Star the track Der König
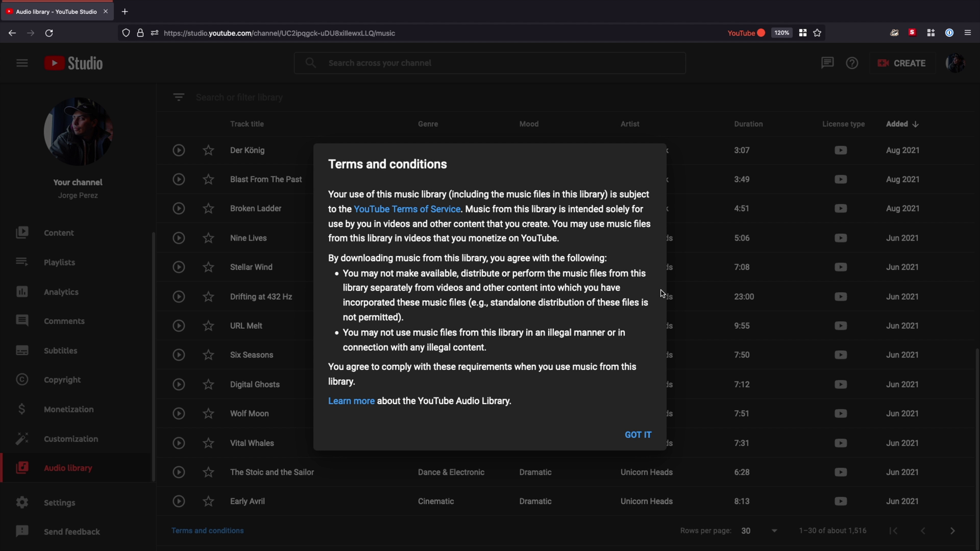Viewport: 980px width, 551px height. point(208,150)
